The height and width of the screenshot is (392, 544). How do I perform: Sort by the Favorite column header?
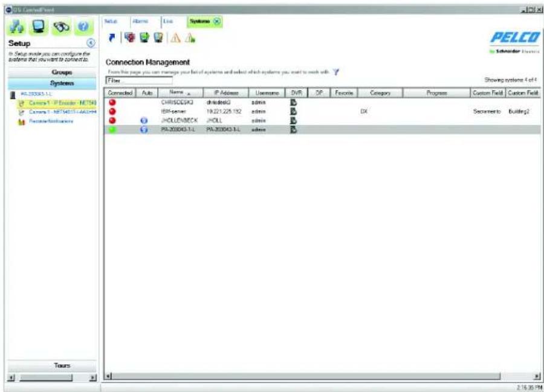(344, 93)
